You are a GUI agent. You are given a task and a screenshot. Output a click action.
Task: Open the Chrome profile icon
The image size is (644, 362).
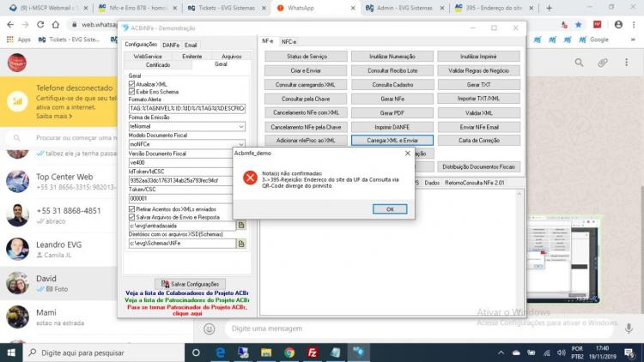(x=618, y=25)
